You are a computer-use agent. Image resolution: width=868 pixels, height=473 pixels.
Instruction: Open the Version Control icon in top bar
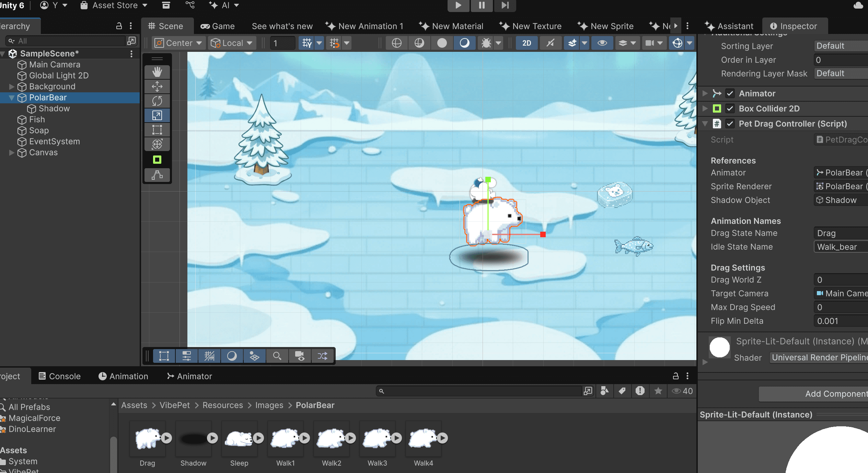[x=190, y=5]
